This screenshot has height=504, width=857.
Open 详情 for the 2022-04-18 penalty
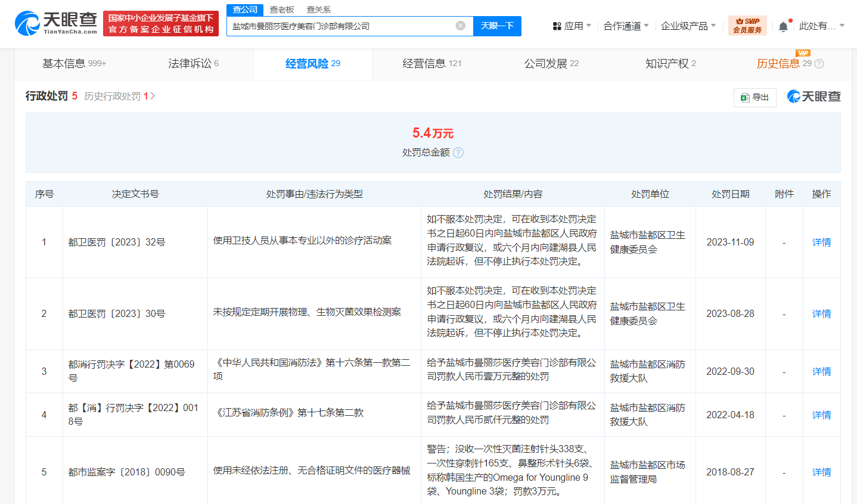[822, 415]
